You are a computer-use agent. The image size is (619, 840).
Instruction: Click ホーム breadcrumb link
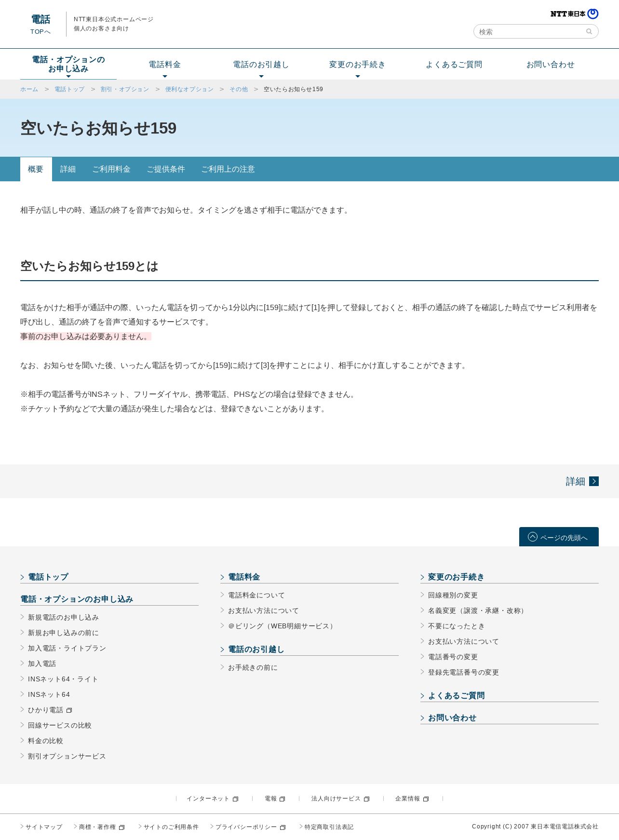pyautogui.click(x=29, y=89)
